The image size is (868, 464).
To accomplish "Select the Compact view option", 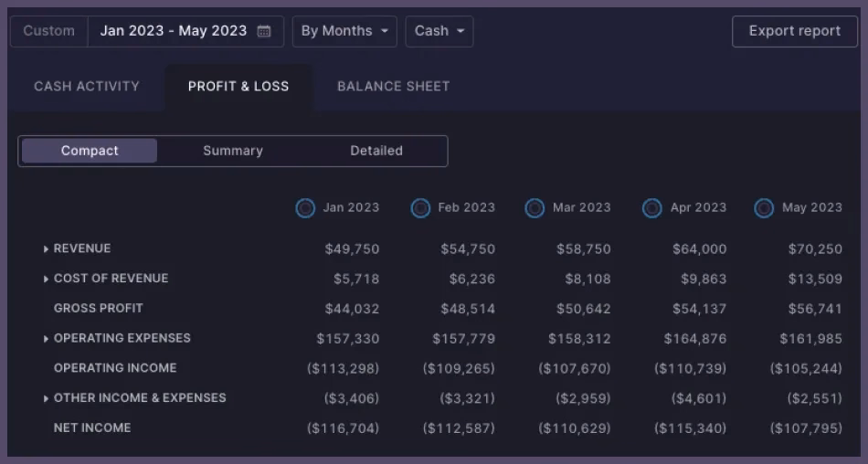I will tap(90, 151).
